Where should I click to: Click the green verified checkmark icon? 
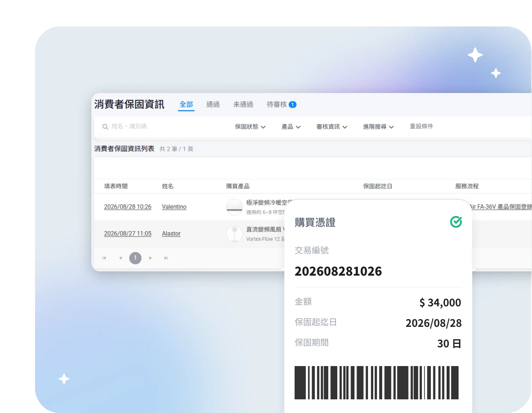[456, 222]
